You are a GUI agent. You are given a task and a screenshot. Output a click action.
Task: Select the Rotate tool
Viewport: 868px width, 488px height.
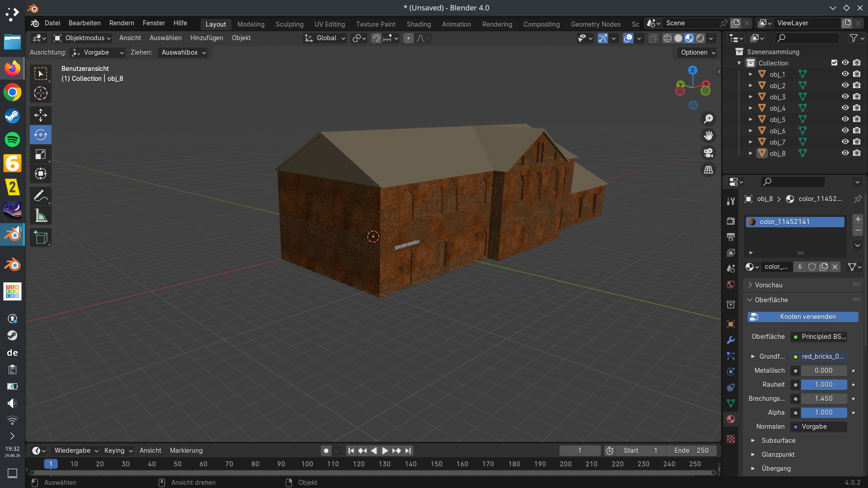(41, 135)
